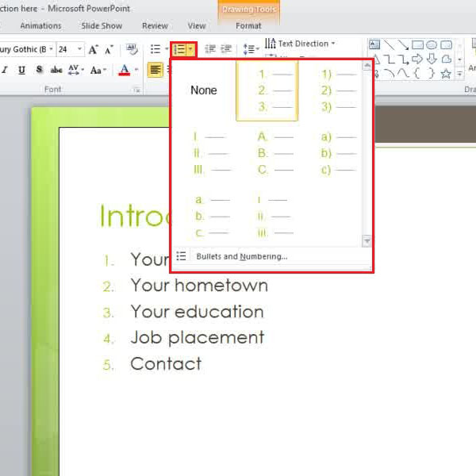Select the 5-Point Star shape
Viewport: 476px width, 476px height.
click(446, 74)
